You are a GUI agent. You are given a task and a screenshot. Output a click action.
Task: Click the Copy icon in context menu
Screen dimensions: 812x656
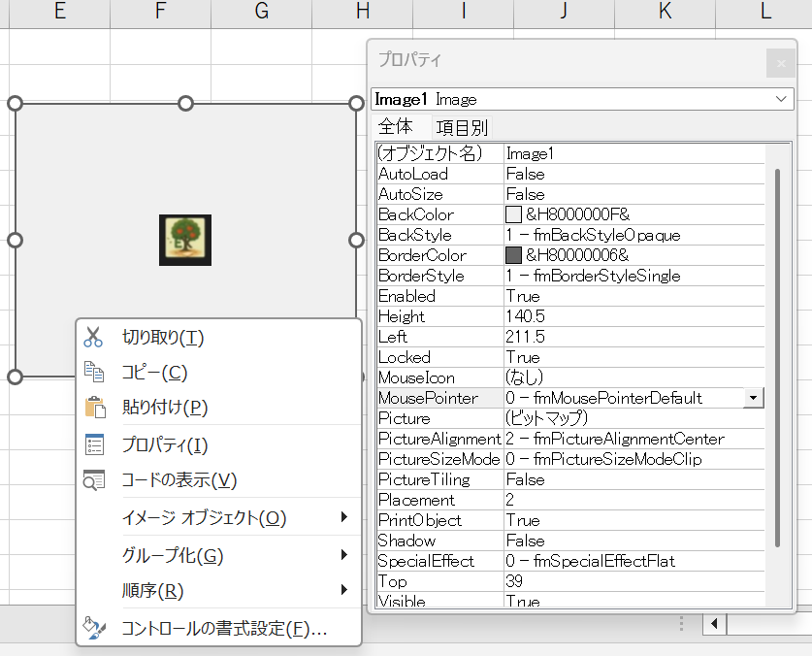pos(93,373)
